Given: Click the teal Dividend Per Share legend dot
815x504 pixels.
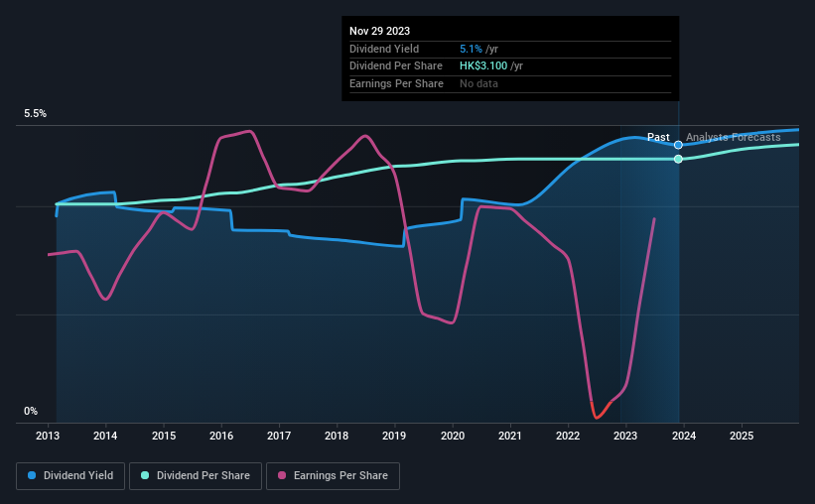Looking at the screenshot, I should pyautogui.click(x=145, y=475).
